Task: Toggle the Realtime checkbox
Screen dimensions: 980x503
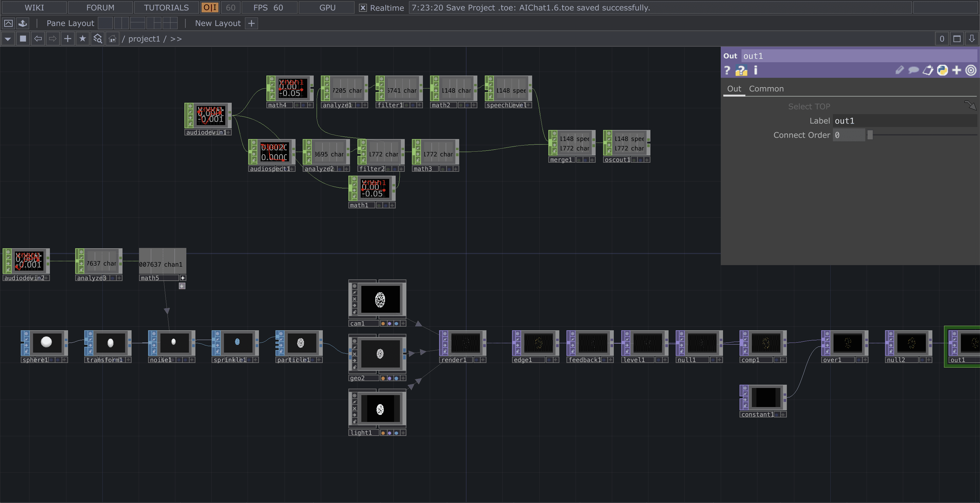Action: [363, 7]
